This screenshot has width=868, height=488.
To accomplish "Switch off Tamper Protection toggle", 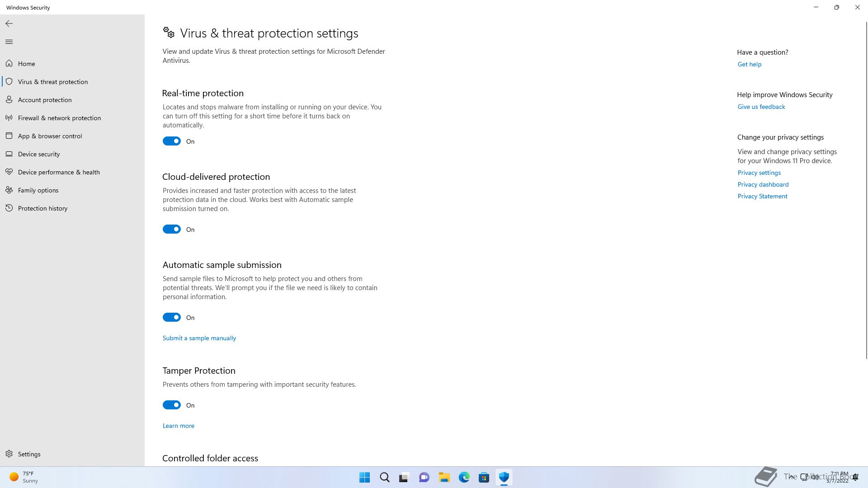I will tap(172, 405).
